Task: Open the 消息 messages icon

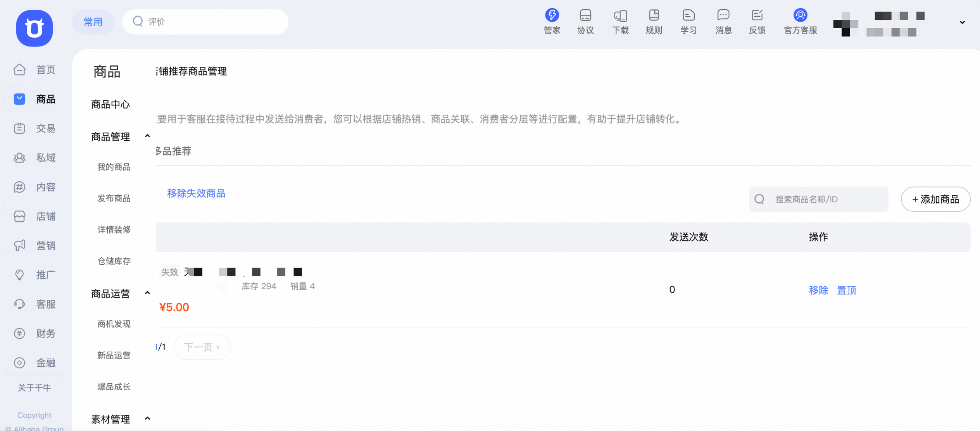Action: [723, 15]
